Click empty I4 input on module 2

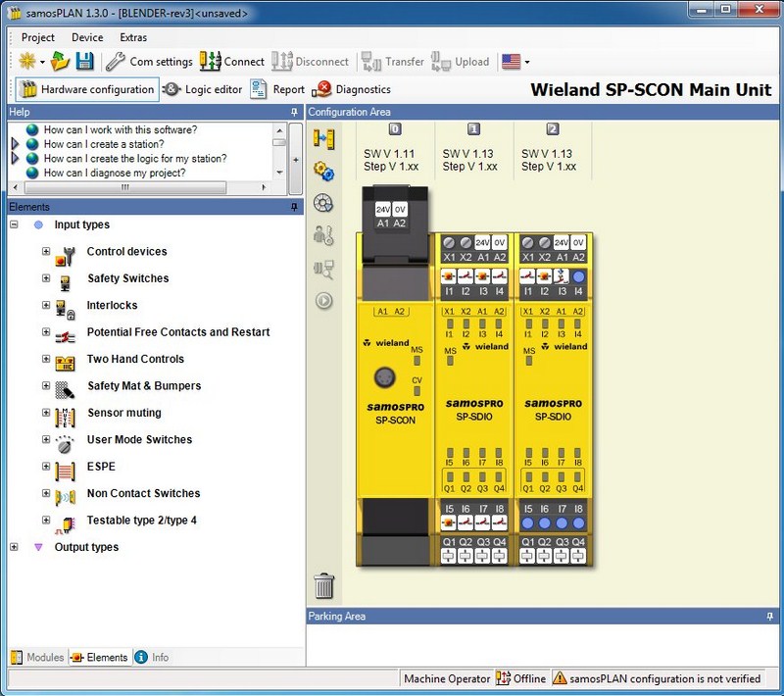[578, 276]
